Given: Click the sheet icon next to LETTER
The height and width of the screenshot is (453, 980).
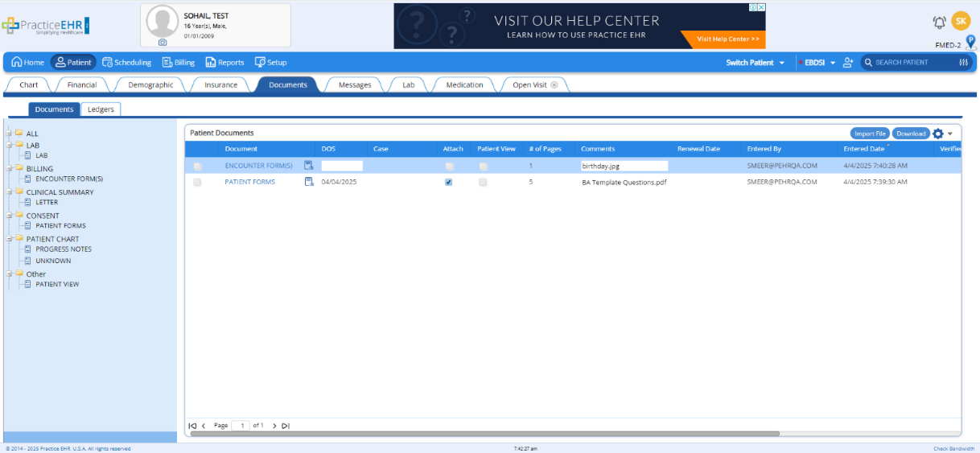Looking at the screenshot, I should pos(28,202).
